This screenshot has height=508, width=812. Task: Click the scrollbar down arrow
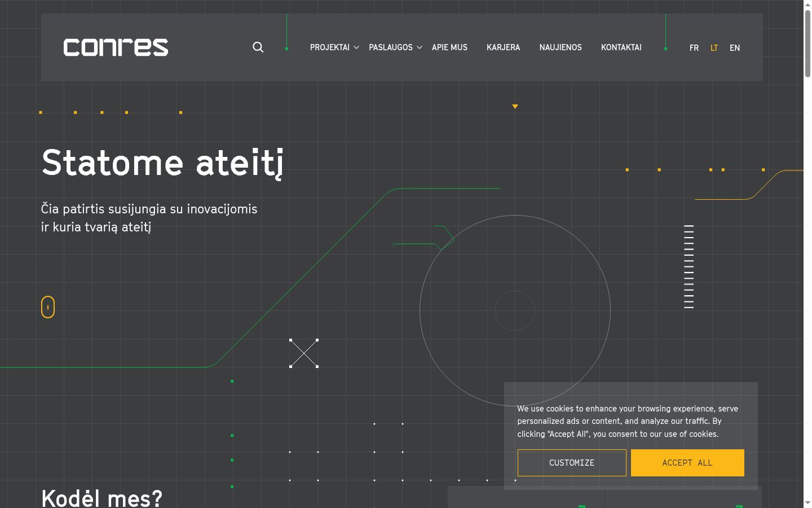point(807,503)
